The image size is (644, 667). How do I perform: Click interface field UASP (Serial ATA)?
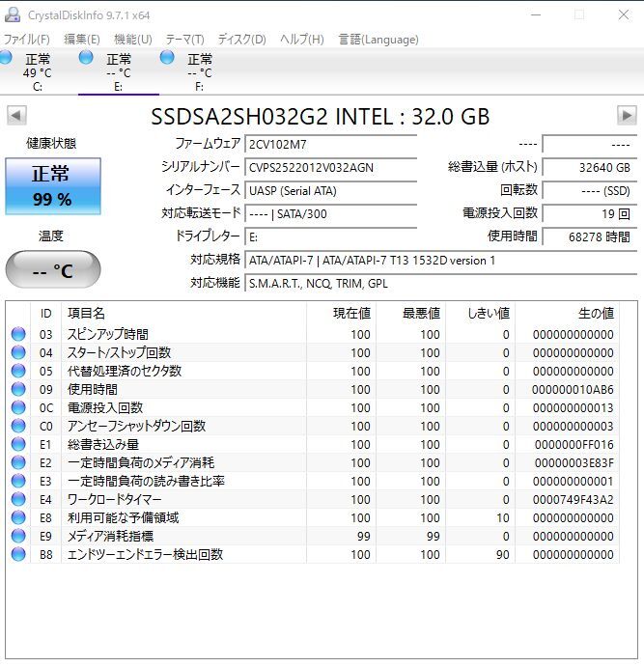(330, 190)
